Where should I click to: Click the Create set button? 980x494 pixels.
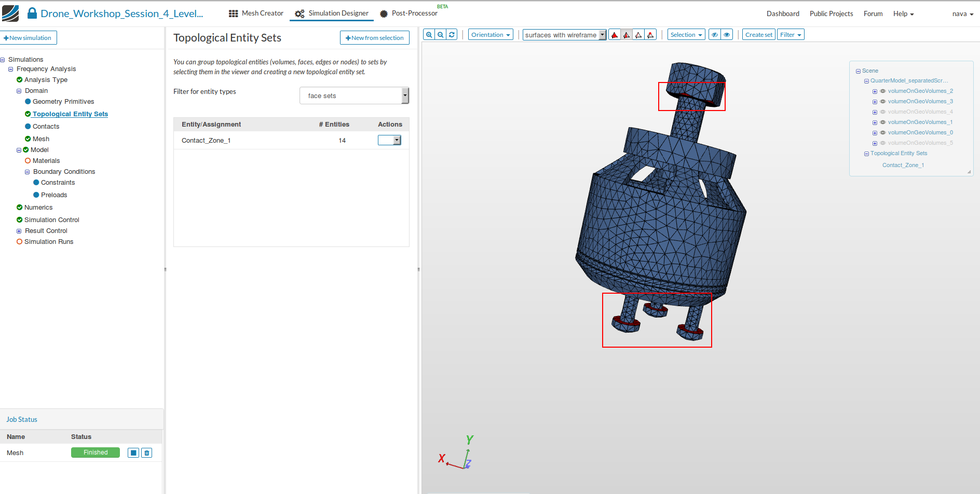758,35
